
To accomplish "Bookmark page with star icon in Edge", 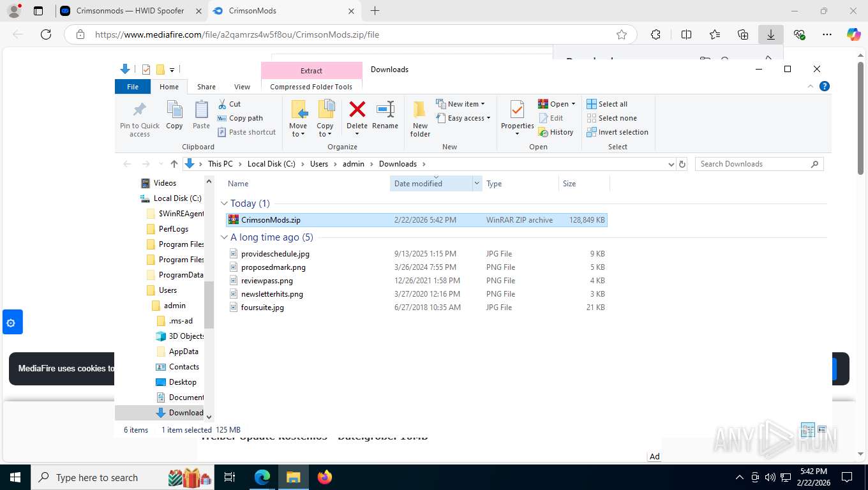I will click(622, 34).
